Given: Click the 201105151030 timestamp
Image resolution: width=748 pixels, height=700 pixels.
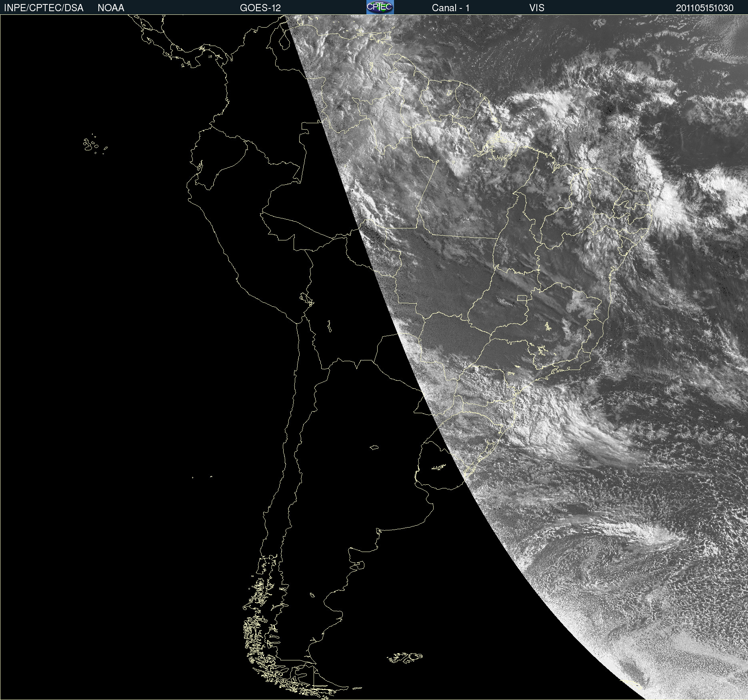Looking at the screenshot, I should (705, 8).
